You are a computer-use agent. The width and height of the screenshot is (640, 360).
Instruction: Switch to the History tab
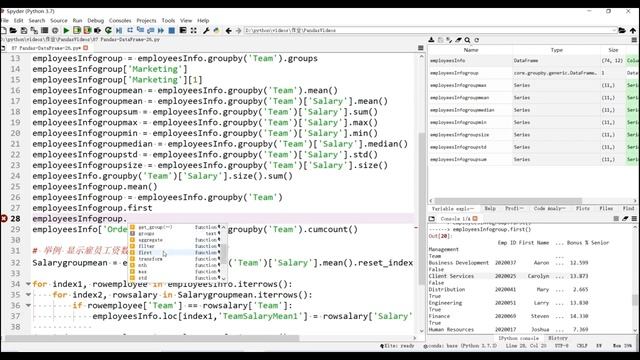558,338
